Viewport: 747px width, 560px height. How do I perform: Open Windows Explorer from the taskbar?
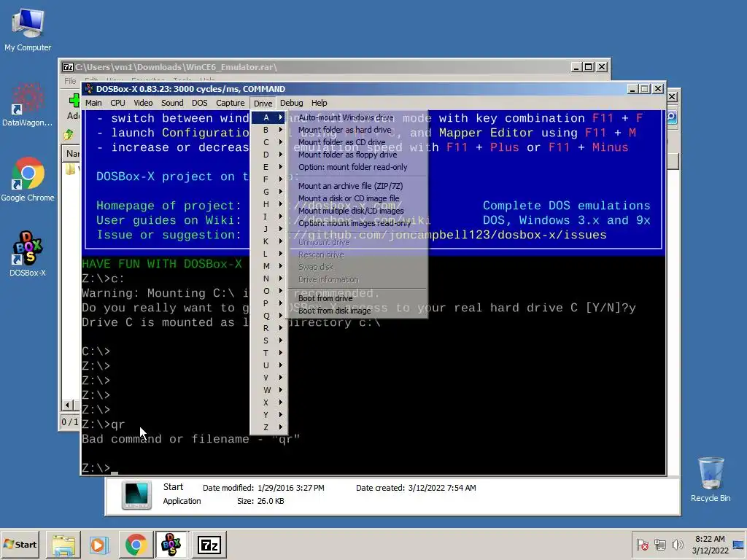[63, 544]
